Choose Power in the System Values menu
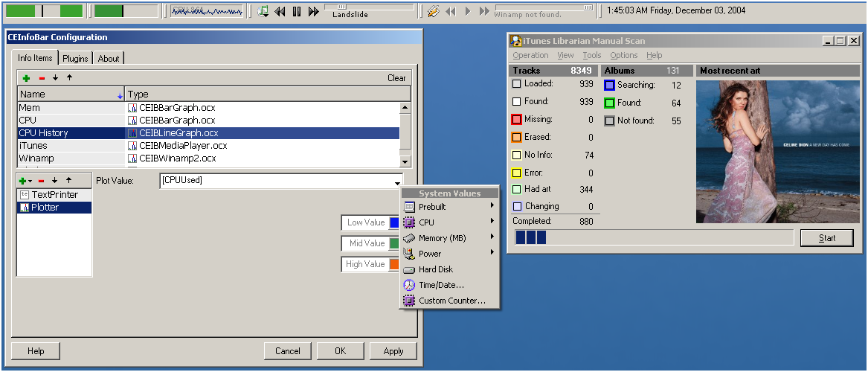 pos(450,254)
